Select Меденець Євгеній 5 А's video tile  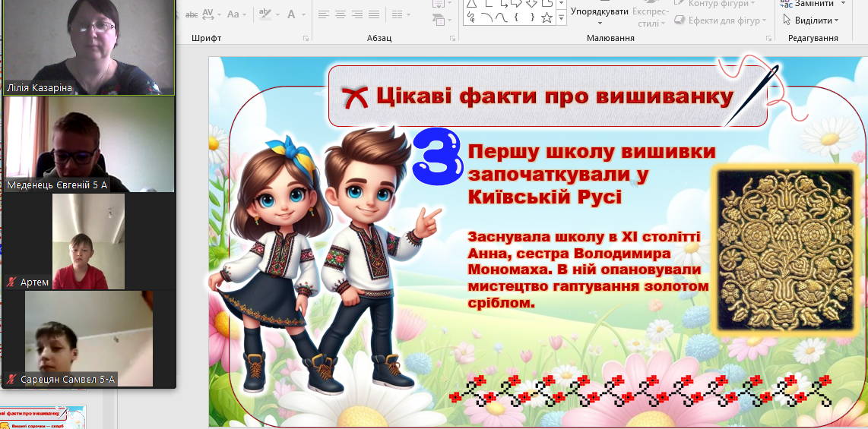pos(89,144)
